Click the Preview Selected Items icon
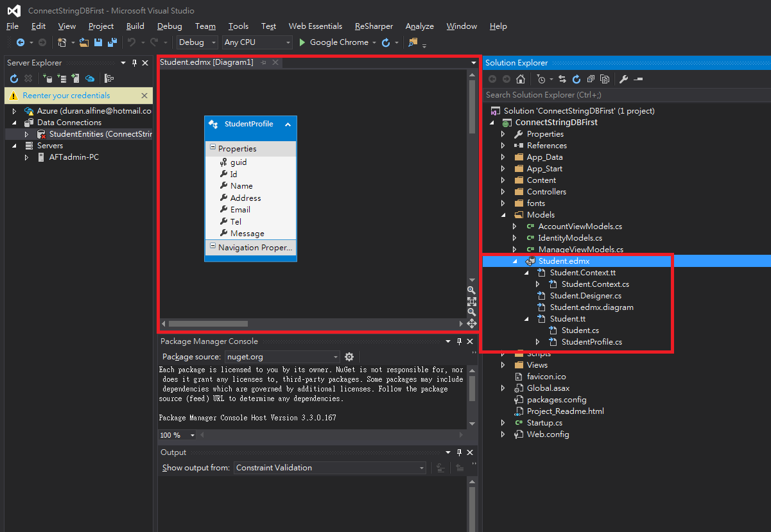This screenshot has height=532, width=771. pyautogui.click(x=637, y=79)
